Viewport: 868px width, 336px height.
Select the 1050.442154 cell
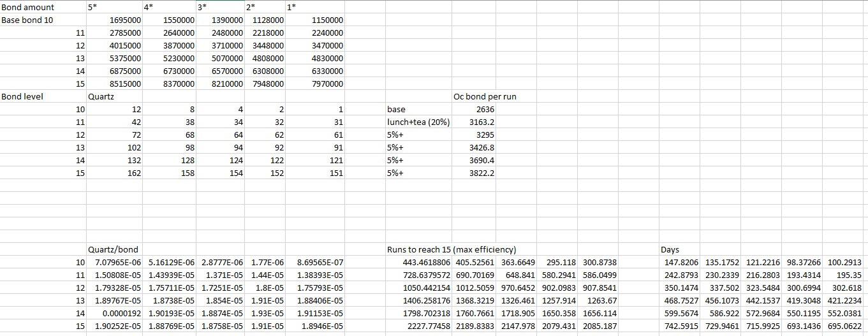[x=418, y=288]
